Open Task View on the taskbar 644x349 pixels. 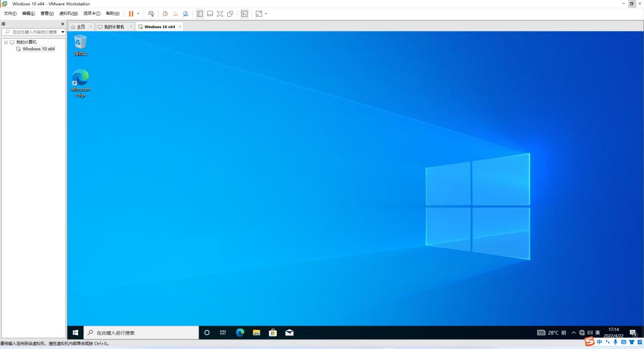pyautogui.click(x=223, y=332)
